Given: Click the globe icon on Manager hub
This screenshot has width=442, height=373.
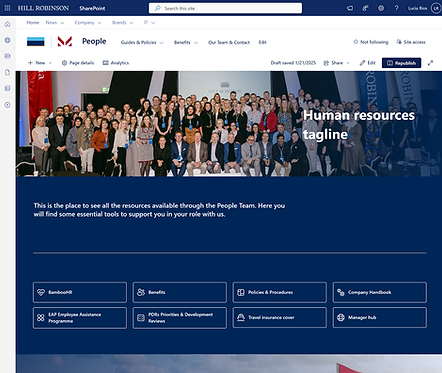Looking at the screenshot, I should pyautogui.click(x=341, y=318).
